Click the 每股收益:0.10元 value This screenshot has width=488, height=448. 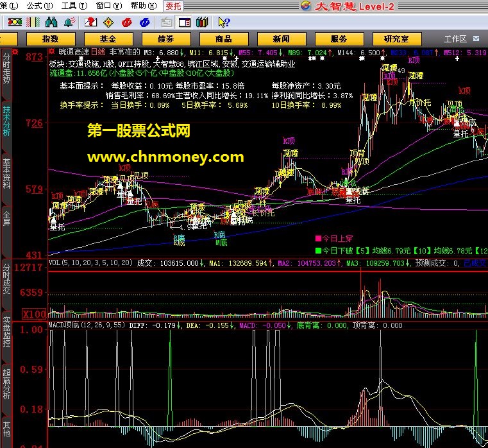point(142,85)
